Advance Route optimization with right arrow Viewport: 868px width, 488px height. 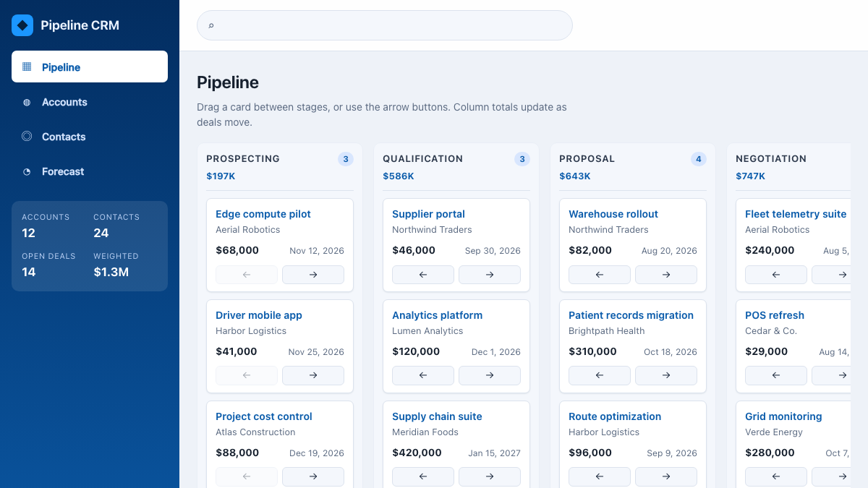(x=666, y=477)
